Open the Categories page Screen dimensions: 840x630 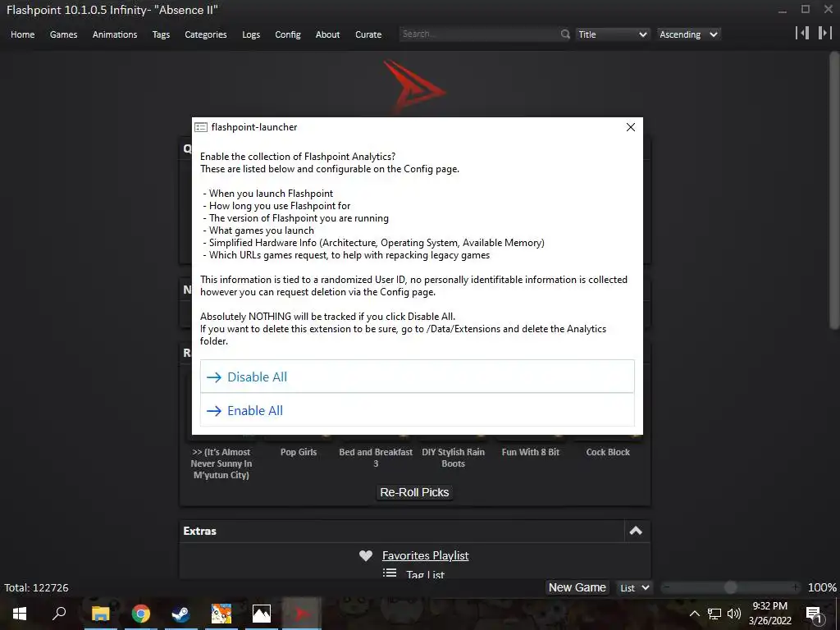click(x=206, y=34)
